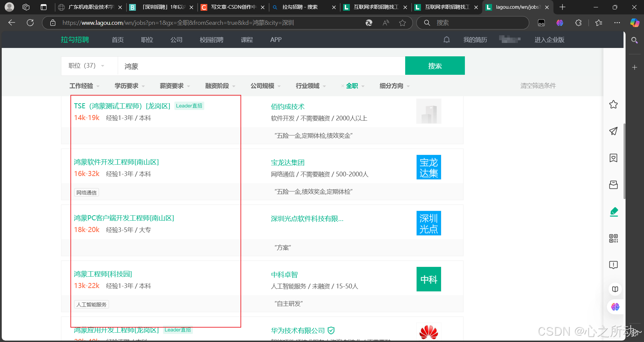Click the 鸿蒙 keyword search input field
The image size is (644, 342).
point(261,66)
